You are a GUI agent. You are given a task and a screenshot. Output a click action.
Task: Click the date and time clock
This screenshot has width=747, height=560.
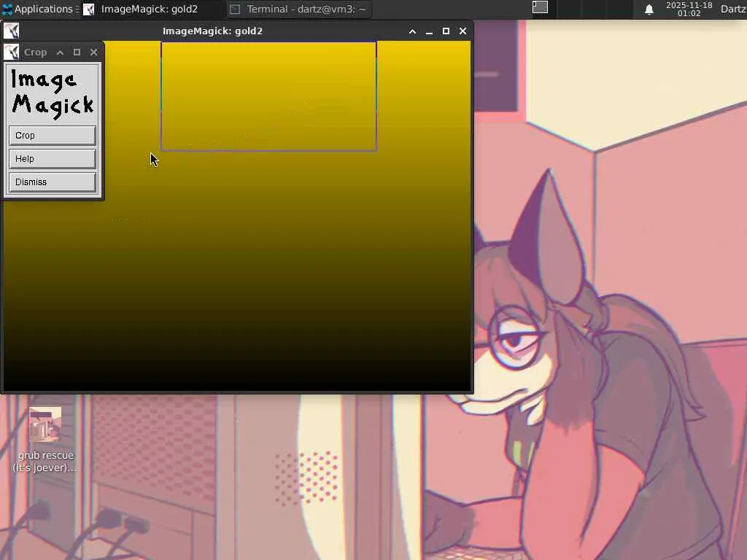point(689,9)
